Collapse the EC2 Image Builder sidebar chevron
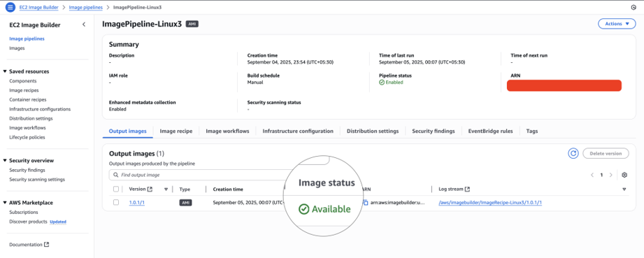644x258 pixels. [84, 24]
